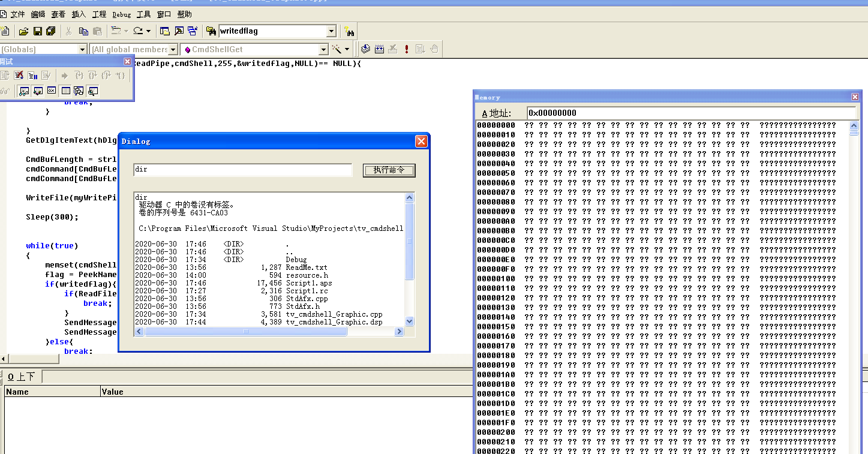This screenshot has width=868, height=454.
Task: Click the WizardBar magic wand icon
Action: click(x=337, y=49)
